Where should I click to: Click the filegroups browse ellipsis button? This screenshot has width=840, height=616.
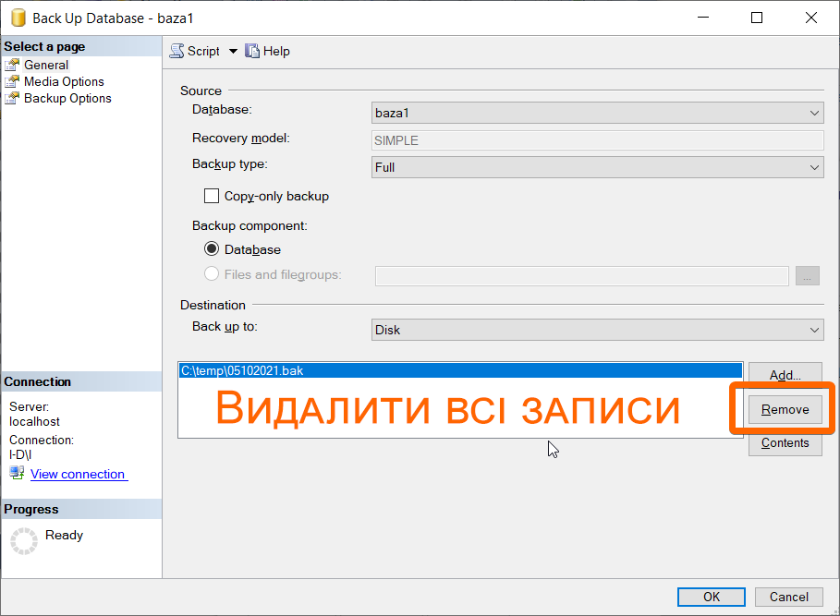(808, 275)
